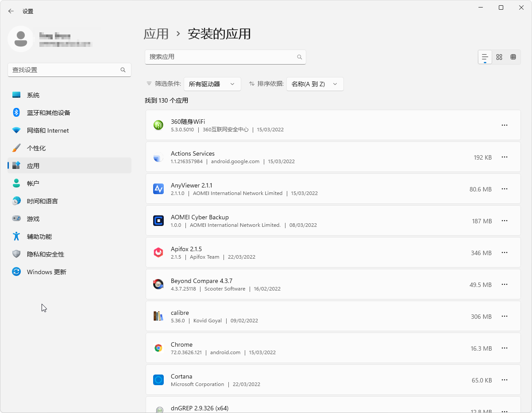Click the Actions Services app name
The height and width of the screenshot is (413, 532).
193,153
